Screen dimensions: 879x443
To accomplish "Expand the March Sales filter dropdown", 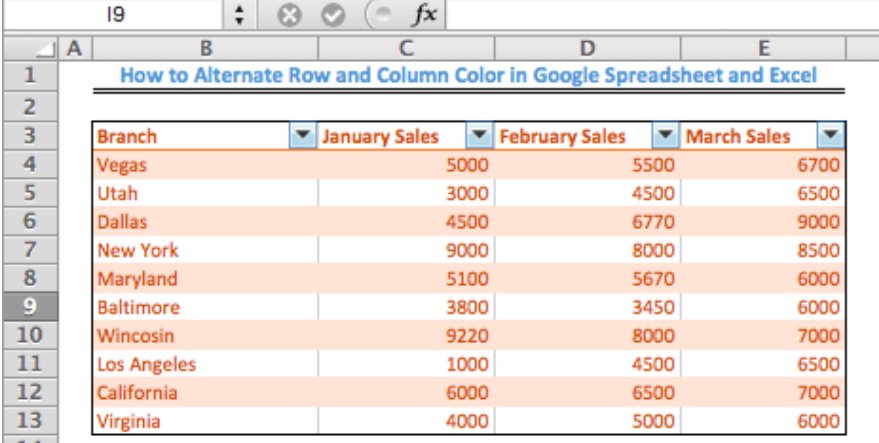I will pos(831,135).
